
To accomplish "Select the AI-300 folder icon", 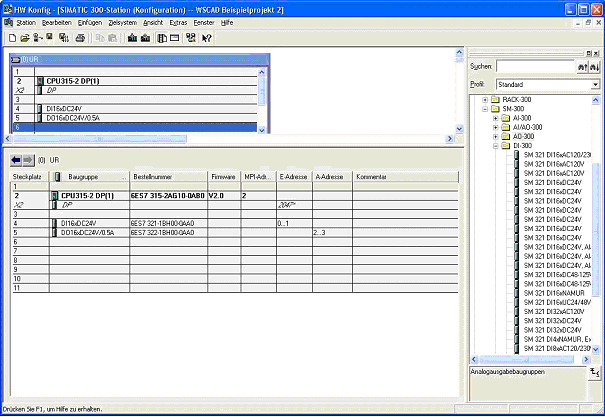I will pyautogui.click(x=506, y=118).
